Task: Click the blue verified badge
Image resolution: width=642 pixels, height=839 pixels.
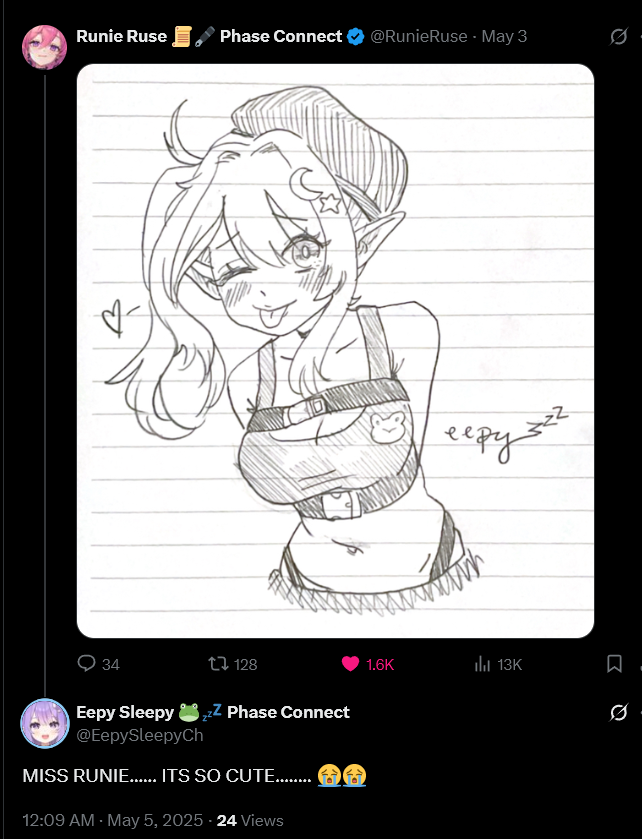Action: point(355,36)
